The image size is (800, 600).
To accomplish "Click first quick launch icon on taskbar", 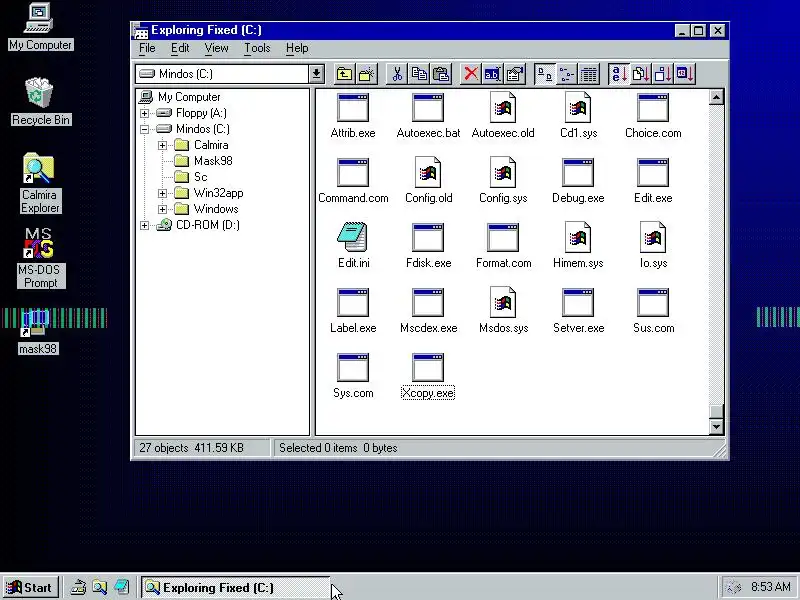I will coord(78,587).
